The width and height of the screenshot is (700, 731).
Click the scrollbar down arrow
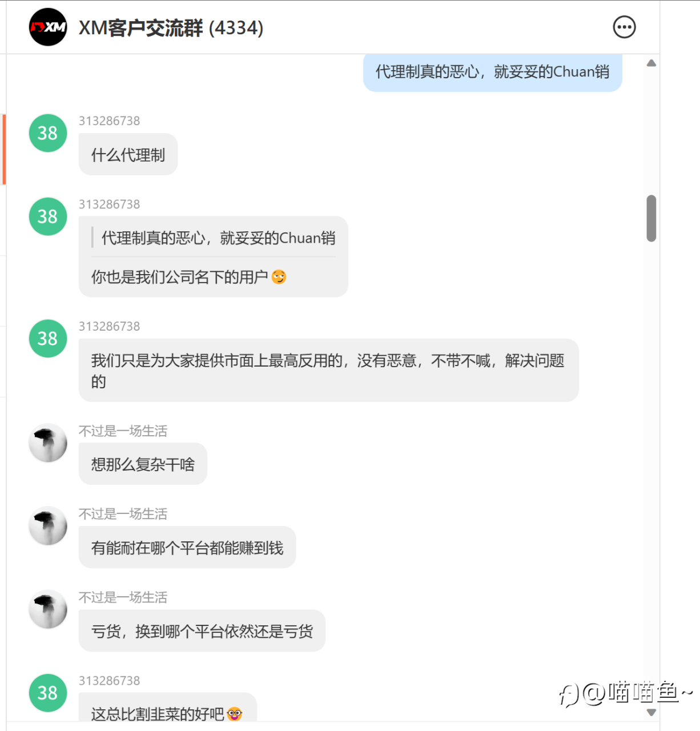tap(651, 712)
